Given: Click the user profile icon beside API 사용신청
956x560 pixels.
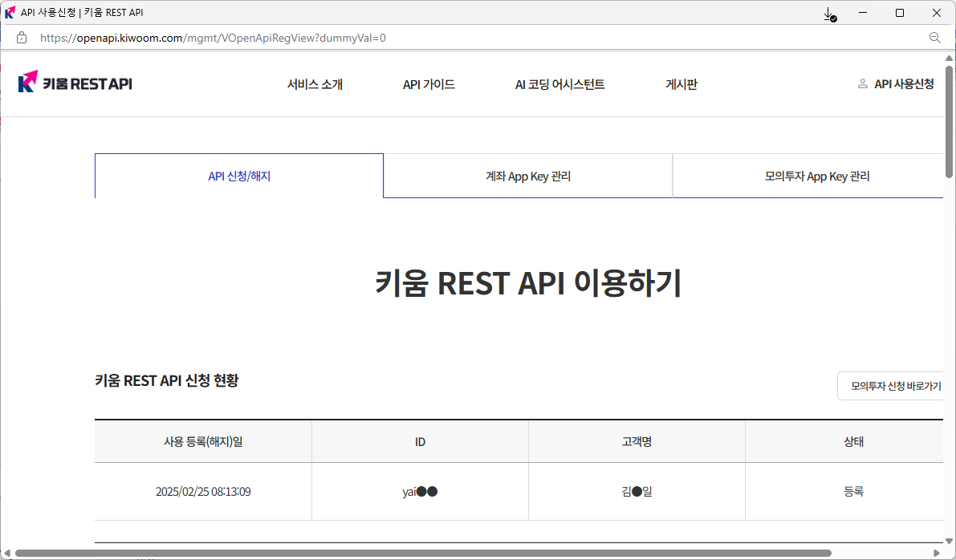Looking at the screenshot, I should (x=863, y=83).
